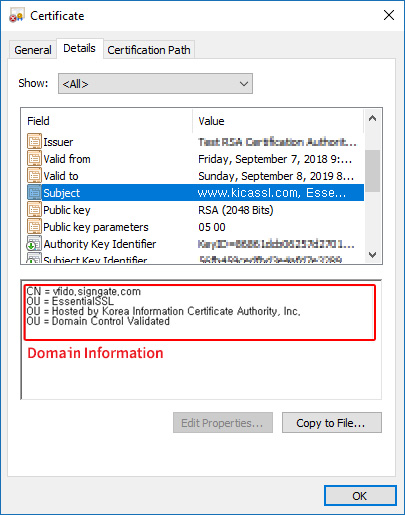Click the 'www.kicassl.com' subject value

point(272,193)
